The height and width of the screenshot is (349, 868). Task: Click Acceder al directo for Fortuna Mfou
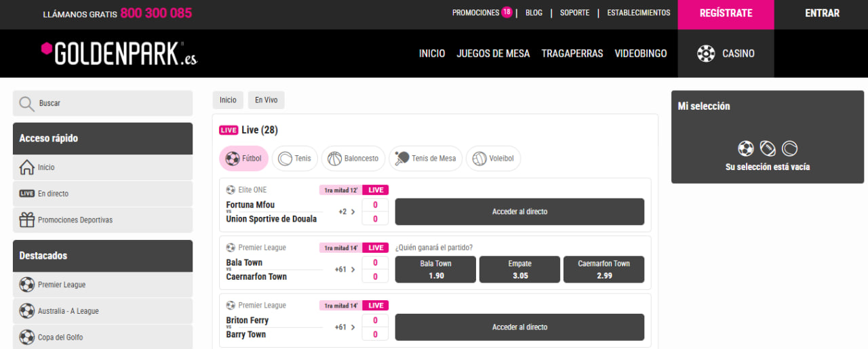coord(519,211)
